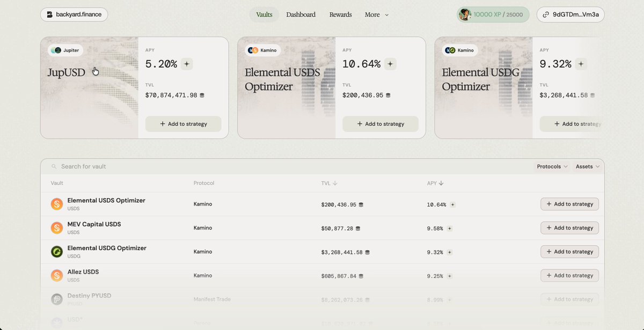Click the Protocol column header
Screen dimensions: 644x330
[204, 183]
